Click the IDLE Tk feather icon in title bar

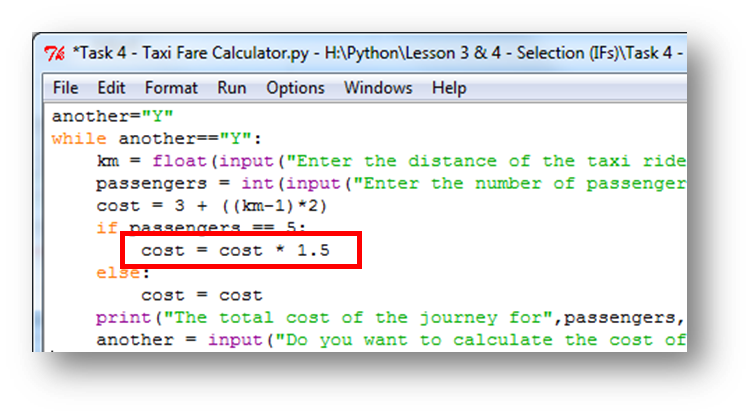click(54, 53)
